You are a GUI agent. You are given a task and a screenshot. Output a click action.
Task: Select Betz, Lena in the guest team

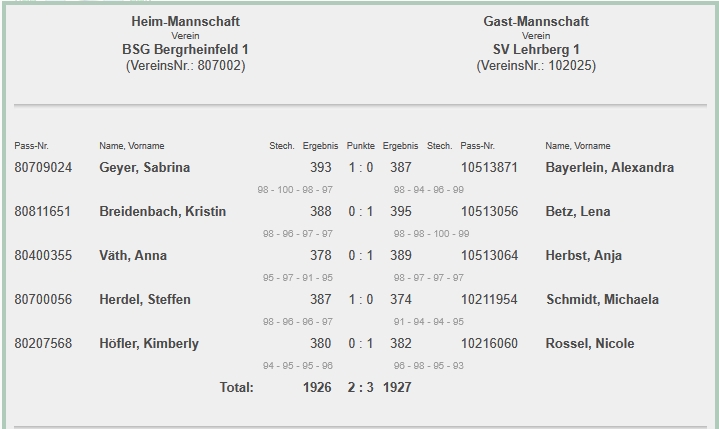click(577, 212)
